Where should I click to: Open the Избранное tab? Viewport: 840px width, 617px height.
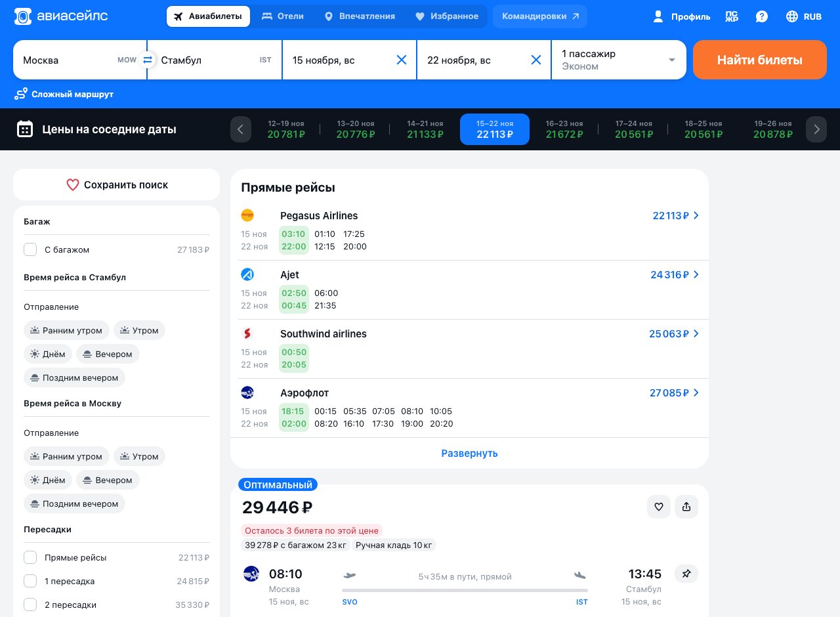[447, 16]
